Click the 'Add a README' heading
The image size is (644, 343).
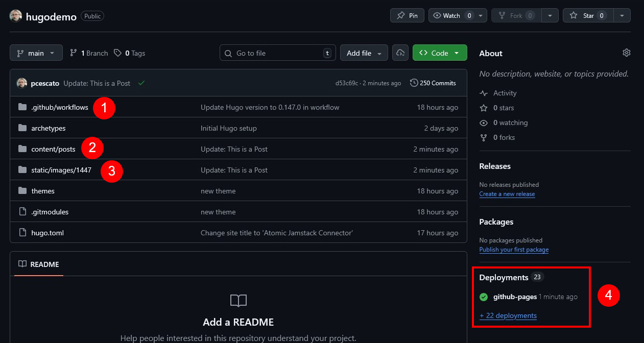238,322
